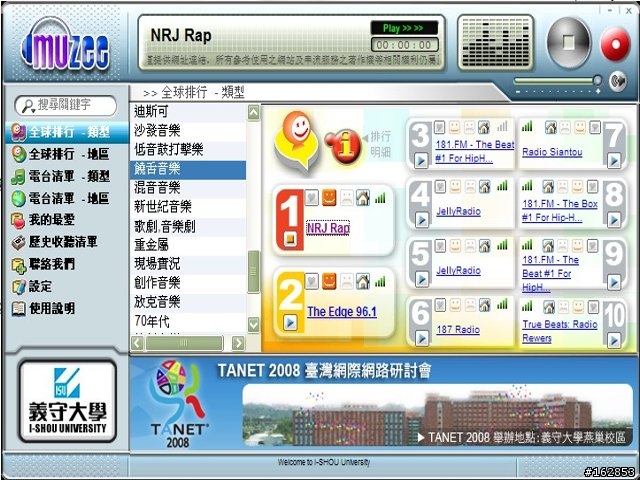Favorite The Edge 96.1 with heart icon
The height and width of the screenshot is (480, 640).
[312, 281]
